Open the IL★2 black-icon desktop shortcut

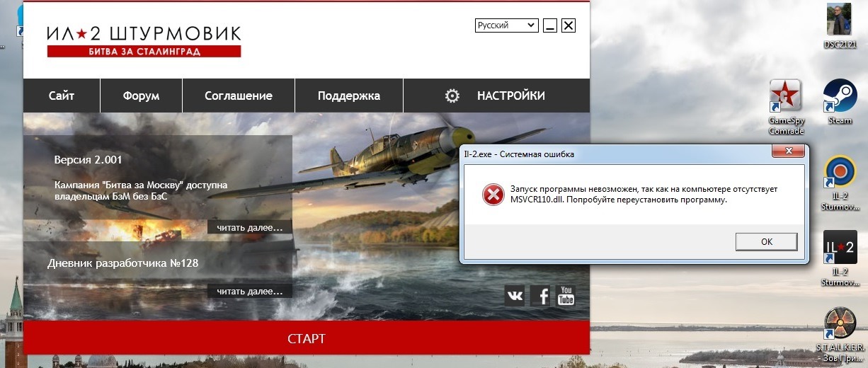[840, 258]
